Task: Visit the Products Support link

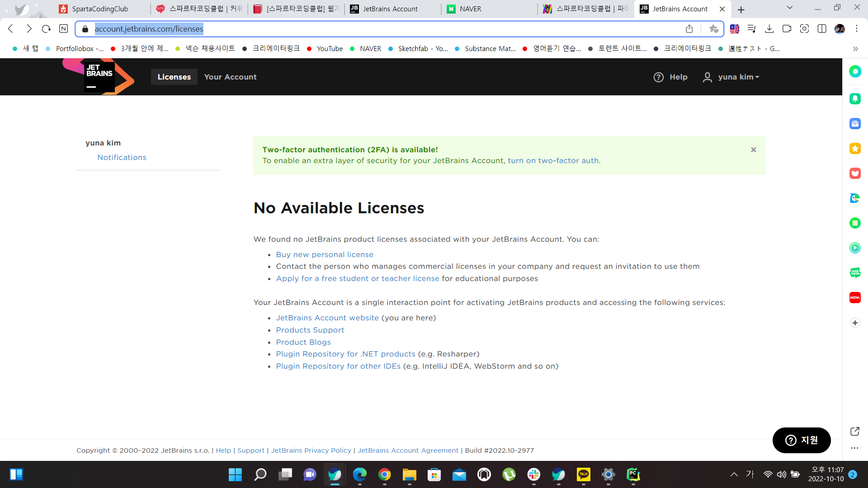Action: click(x=310, y=330)
